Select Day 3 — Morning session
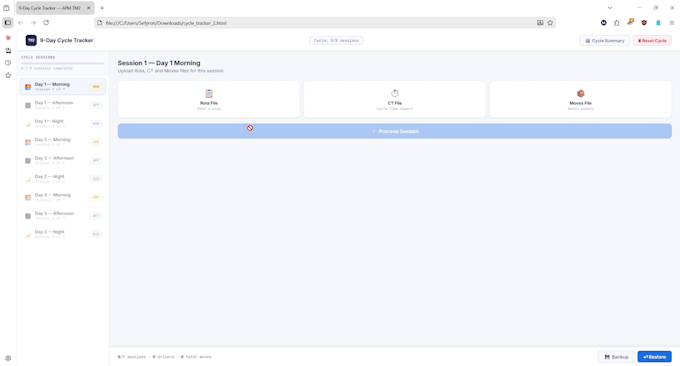Viewport: 680px width, 366px height. pos(63,197)
